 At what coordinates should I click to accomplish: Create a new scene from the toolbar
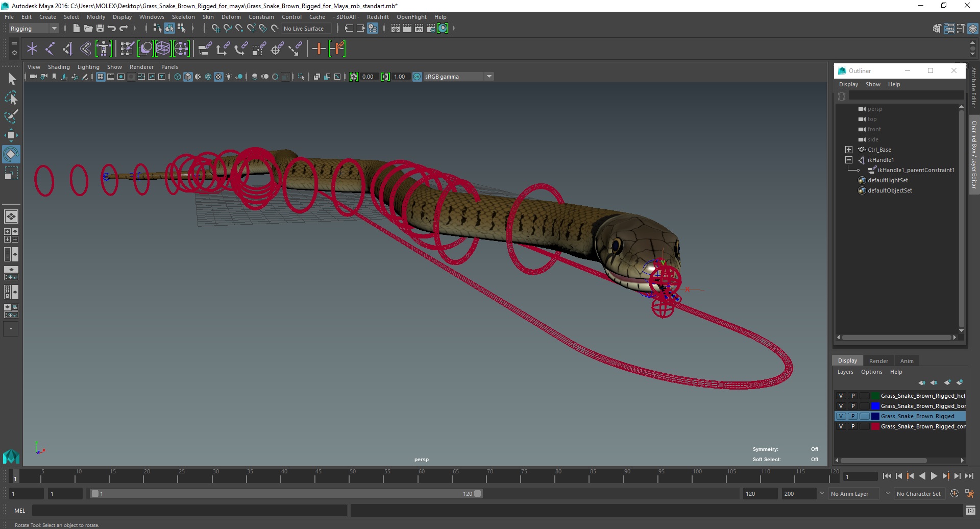tap(76, 29)
